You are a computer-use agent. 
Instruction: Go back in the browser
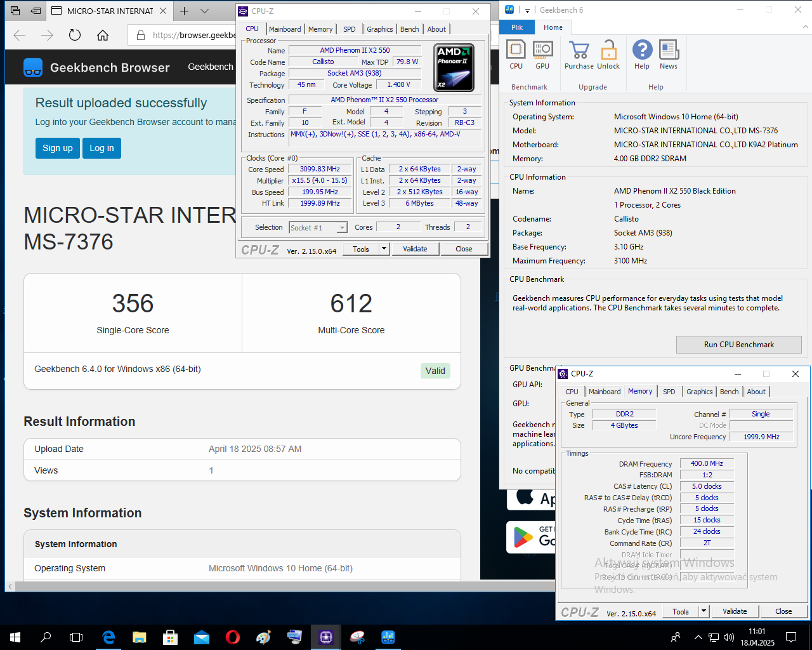[20, 35]
